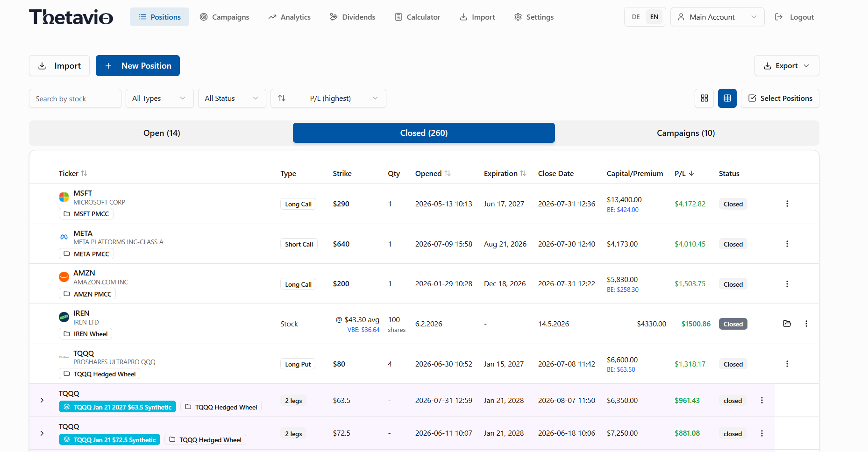Open P/L (highest) sort dropdown
The image size is (868, 452).
coord(328,98)
